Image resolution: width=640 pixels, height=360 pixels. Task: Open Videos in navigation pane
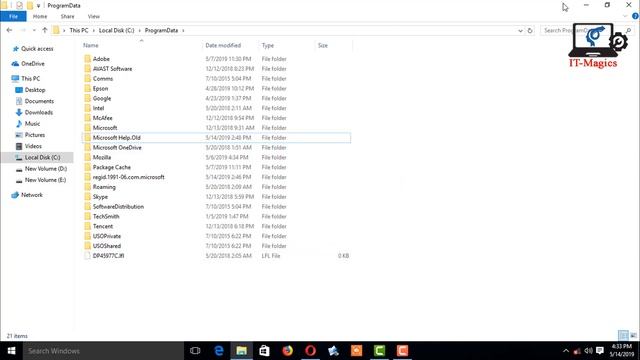click(x=33, y=146)
